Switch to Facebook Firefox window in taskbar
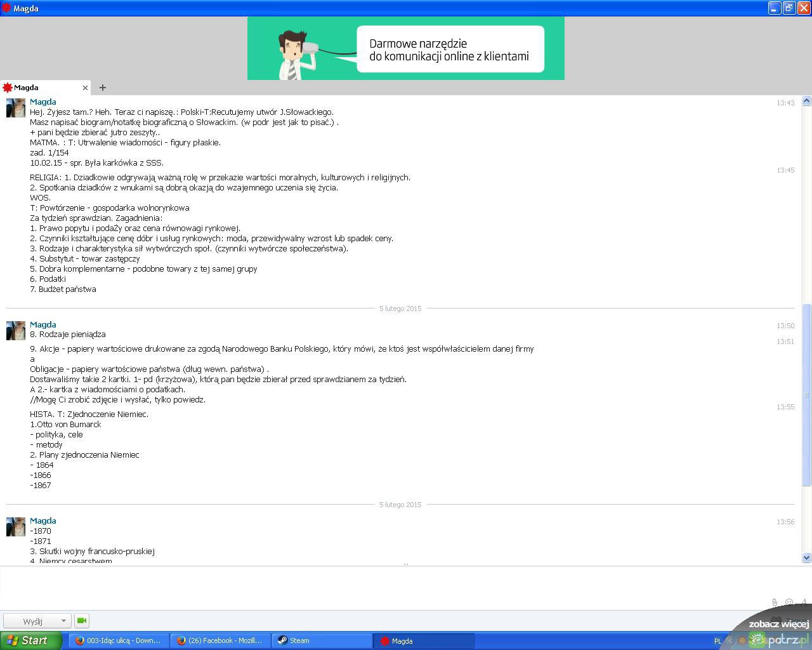Image resolution: width=812 pixels, height=650 pixels. (220, 640)
